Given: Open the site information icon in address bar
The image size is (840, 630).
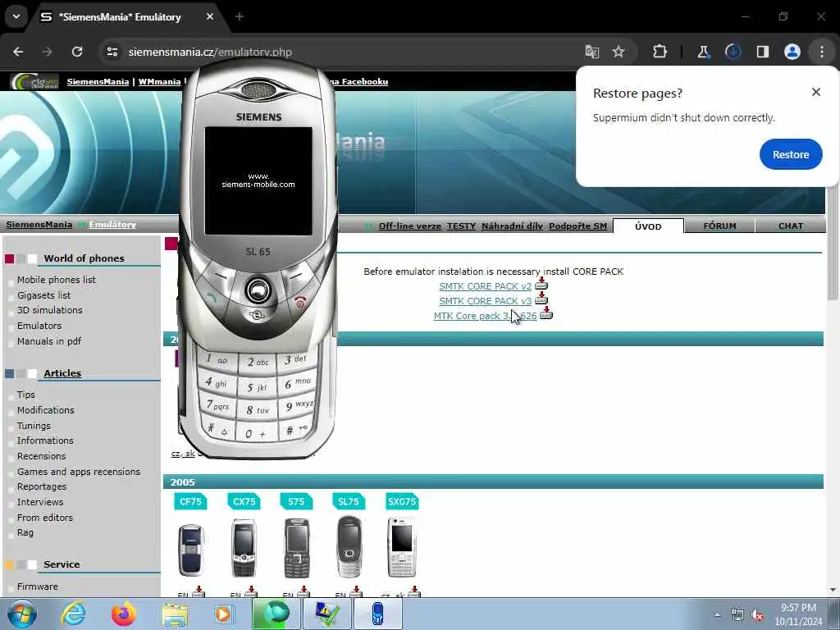Looking at the screenshot, I should click(x=112, y=52).
